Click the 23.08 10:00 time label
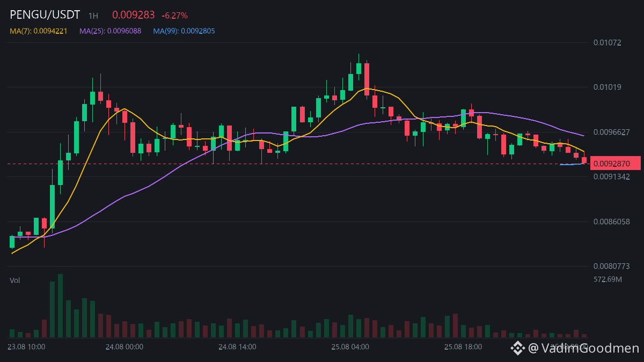The image size is (644, 362). (26, 347)
